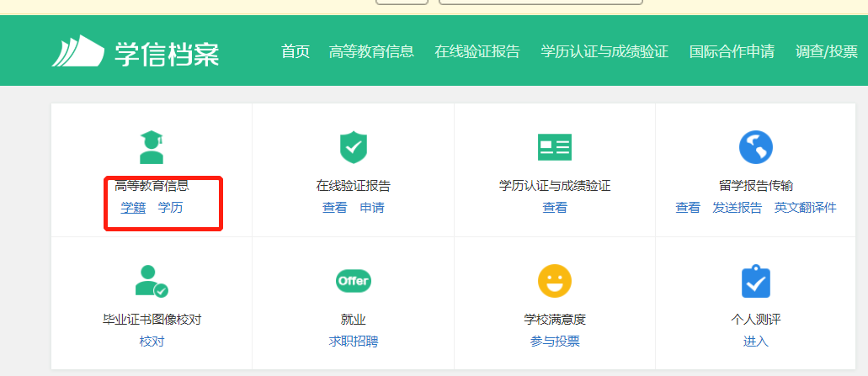
Task: Open the 英文翻译件 link
Action: 806,208
